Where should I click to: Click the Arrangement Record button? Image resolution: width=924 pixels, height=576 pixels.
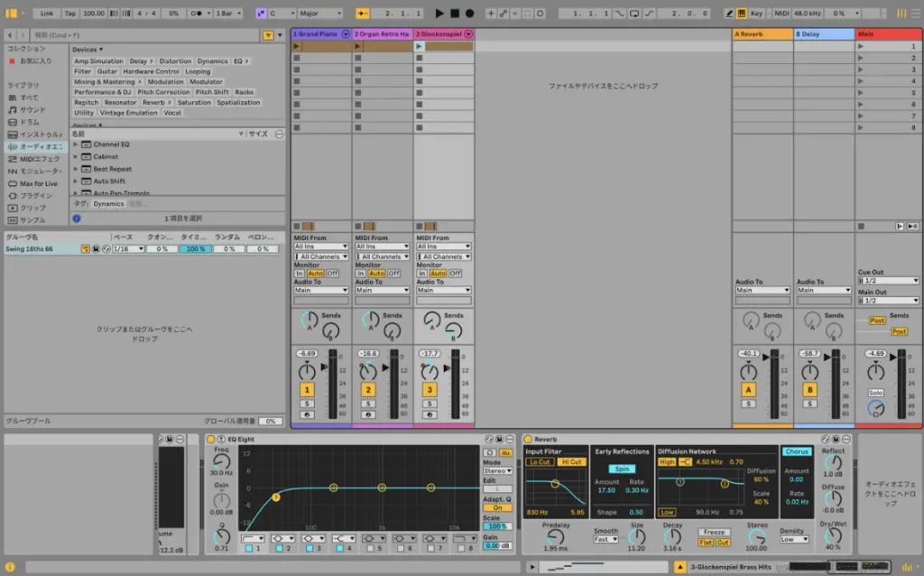tap(469, 13)
